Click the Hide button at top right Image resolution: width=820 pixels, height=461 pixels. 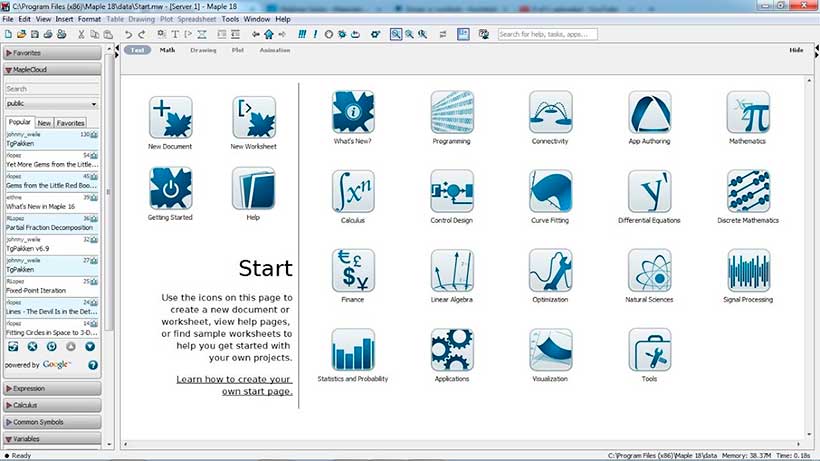[x=796, y=50]
